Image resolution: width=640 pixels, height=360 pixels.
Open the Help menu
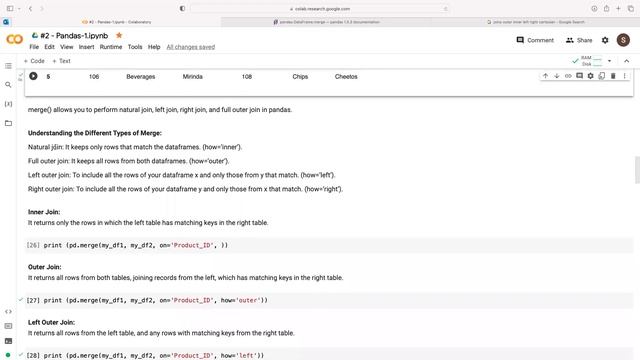click(x=154, y=47)
